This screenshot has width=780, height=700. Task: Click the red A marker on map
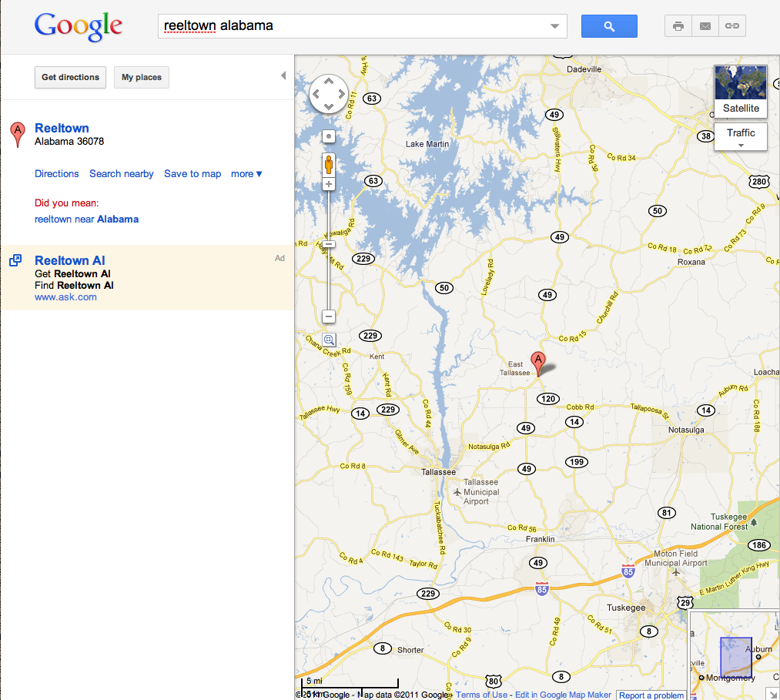pyautogui.click(x=537, y=363)
